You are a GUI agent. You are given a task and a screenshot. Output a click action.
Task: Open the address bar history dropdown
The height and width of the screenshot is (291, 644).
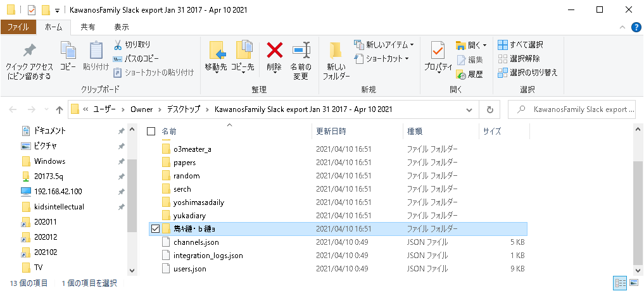pos(470,109)
